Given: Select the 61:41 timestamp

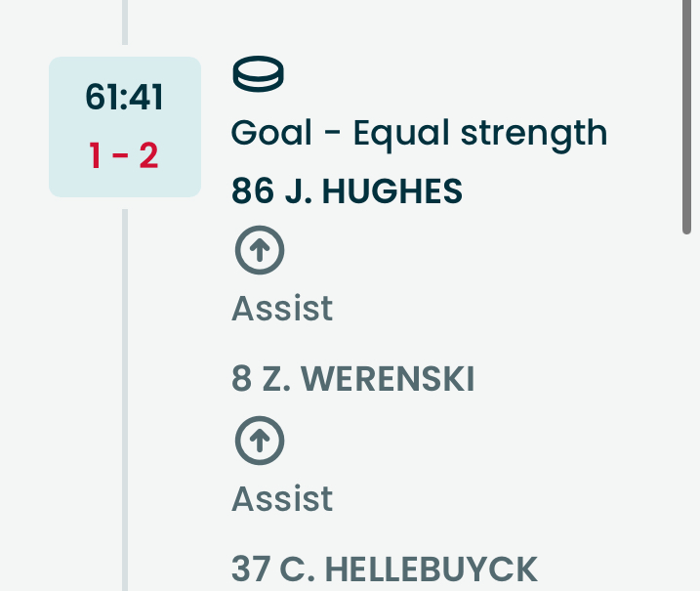Looking at the screenshot, I should point(124,99).
